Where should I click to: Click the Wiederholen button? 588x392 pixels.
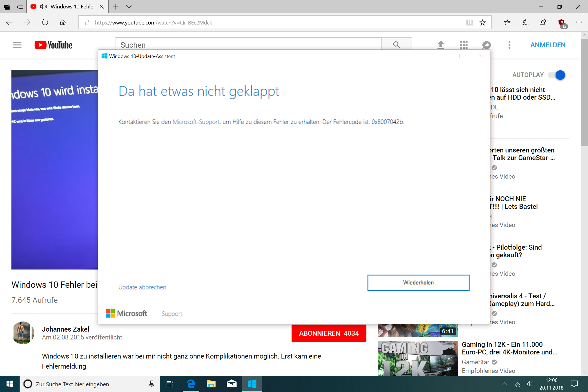pos(418,283)
